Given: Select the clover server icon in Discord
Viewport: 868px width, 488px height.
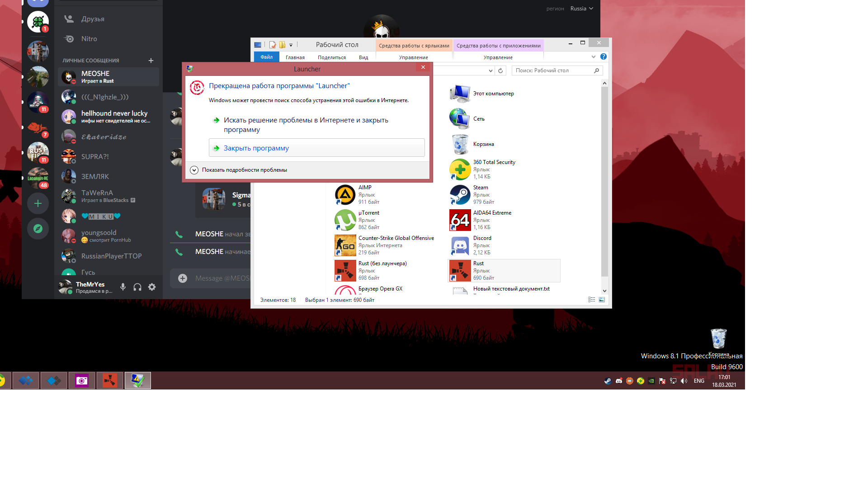Looking at the screenshot, I should pos(38,22).
